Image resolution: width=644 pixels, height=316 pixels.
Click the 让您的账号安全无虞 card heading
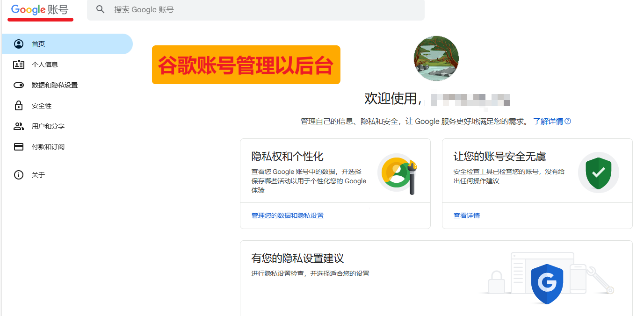(499, 156)
